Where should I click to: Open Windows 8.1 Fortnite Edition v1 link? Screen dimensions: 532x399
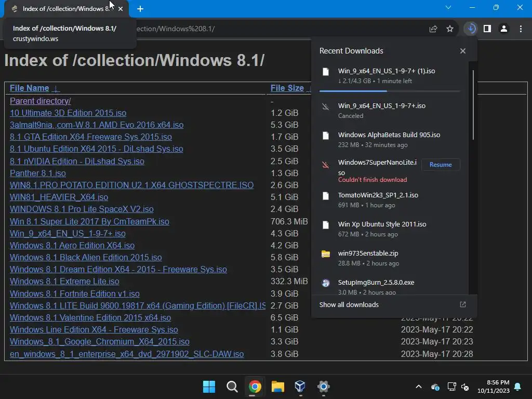click(x=75, y=294)
